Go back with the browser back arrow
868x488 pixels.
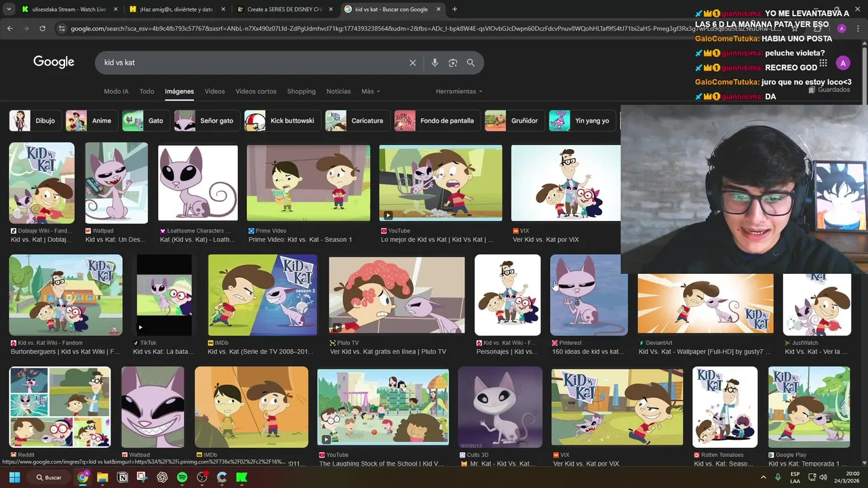point(9,28)
